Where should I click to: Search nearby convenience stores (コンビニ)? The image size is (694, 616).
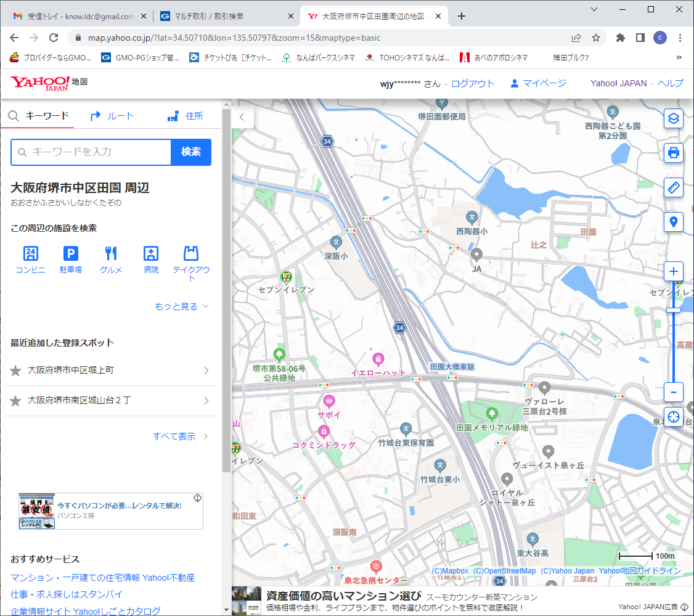point(30,260)
